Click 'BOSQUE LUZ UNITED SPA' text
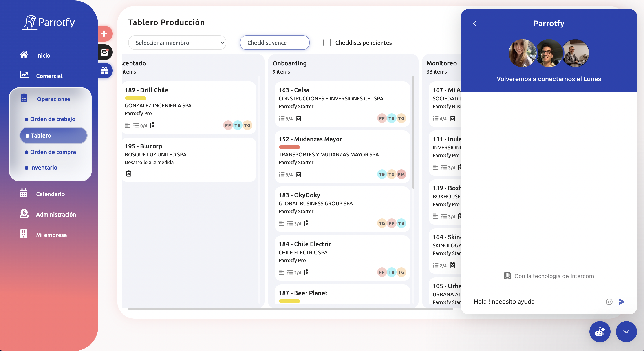 coord(156,155)
